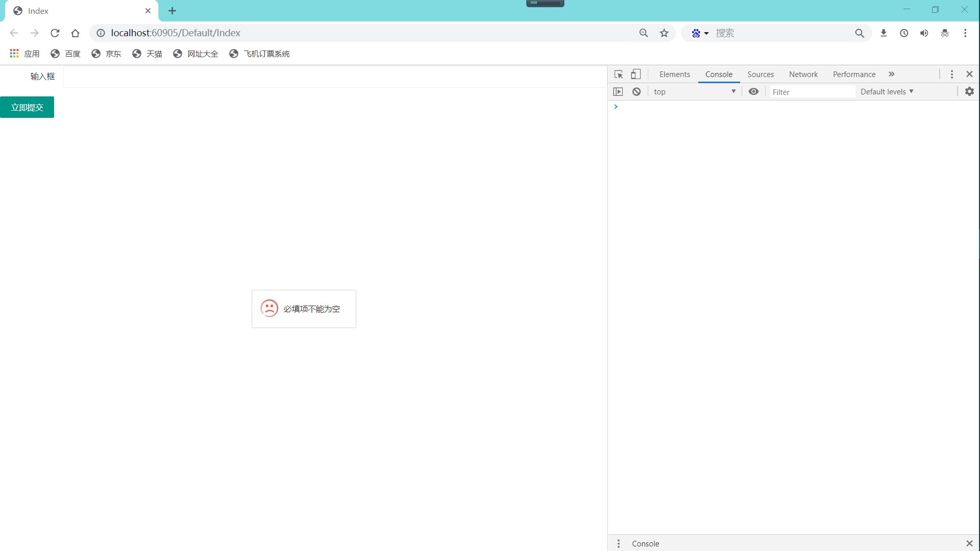
Task: Click the volume icon in the toolbar
Action: pyautogui.click(x=924, y=33)
